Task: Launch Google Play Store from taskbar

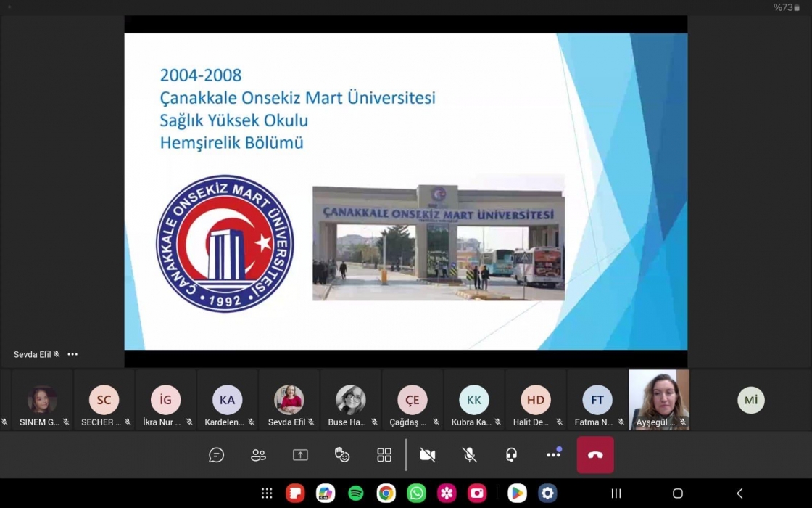Action: tap(517, 493)
